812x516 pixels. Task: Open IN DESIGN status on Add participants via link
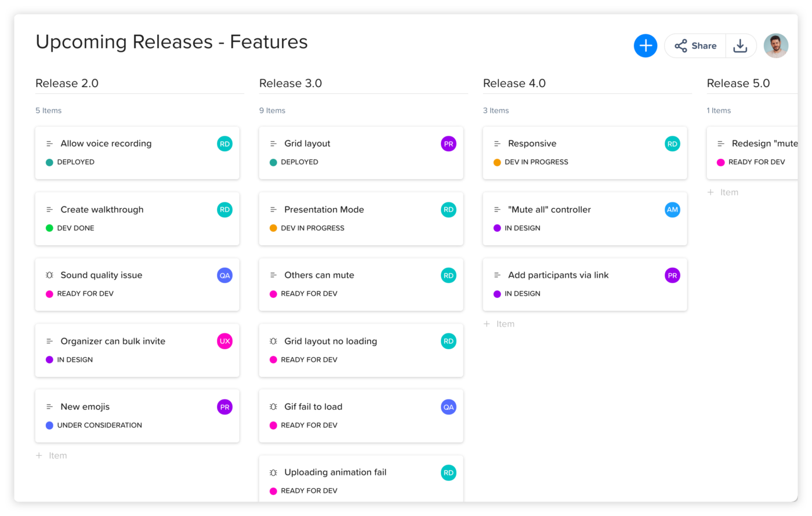522,293
